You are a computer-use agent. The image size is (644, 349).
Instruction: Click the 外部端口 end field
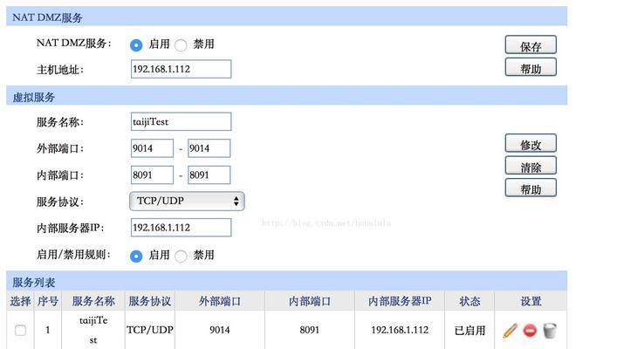coord(209,148)
